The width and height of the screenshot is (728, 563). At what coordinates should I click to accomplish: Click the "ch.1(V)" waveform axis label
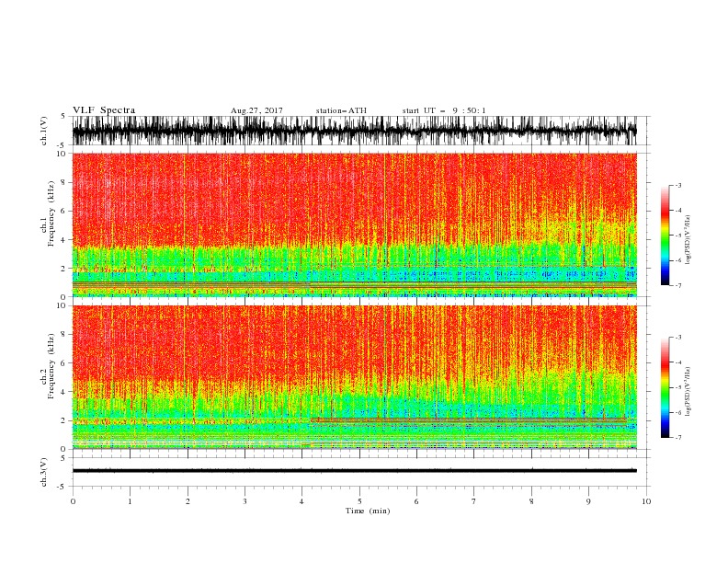click(44, 131)
